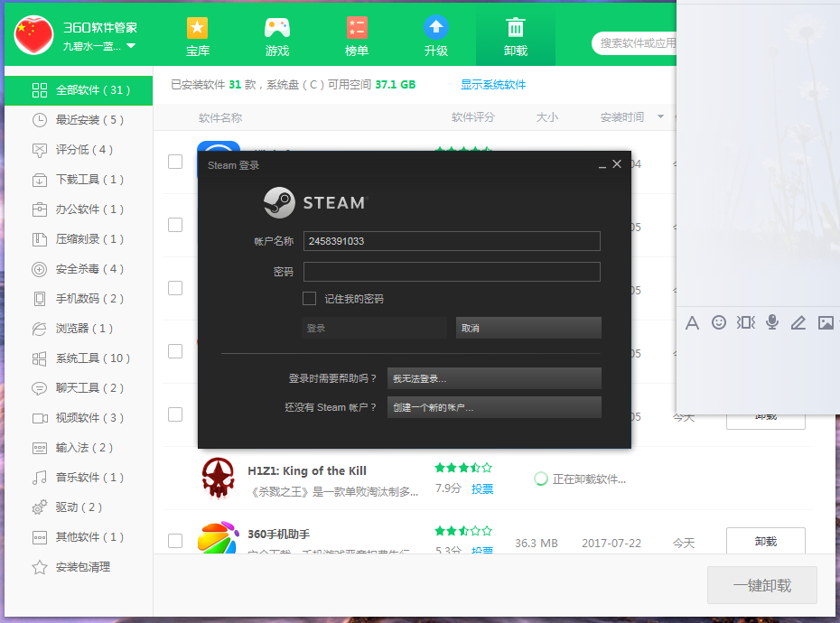840x623 pixels.
Task: Click the 浏览器 browser icon
Action: (x=39, y=329)
